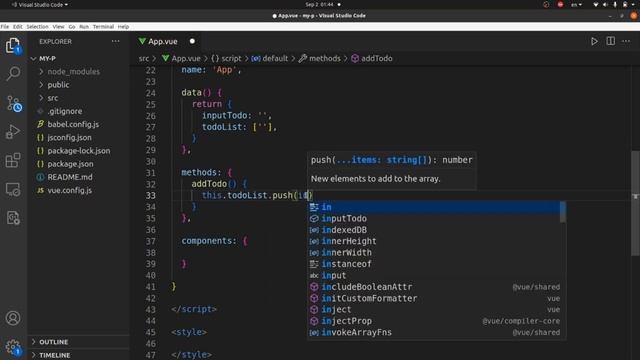Open the Run menu
640x360 pixels.
pyautogui.click(x=84, y=27)
